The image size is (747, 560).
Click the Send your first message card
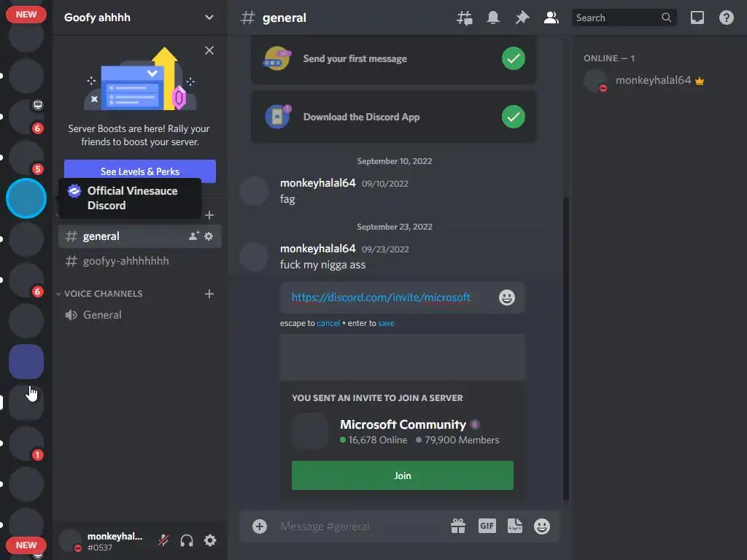pyautogui.click(x=393, y=58)
